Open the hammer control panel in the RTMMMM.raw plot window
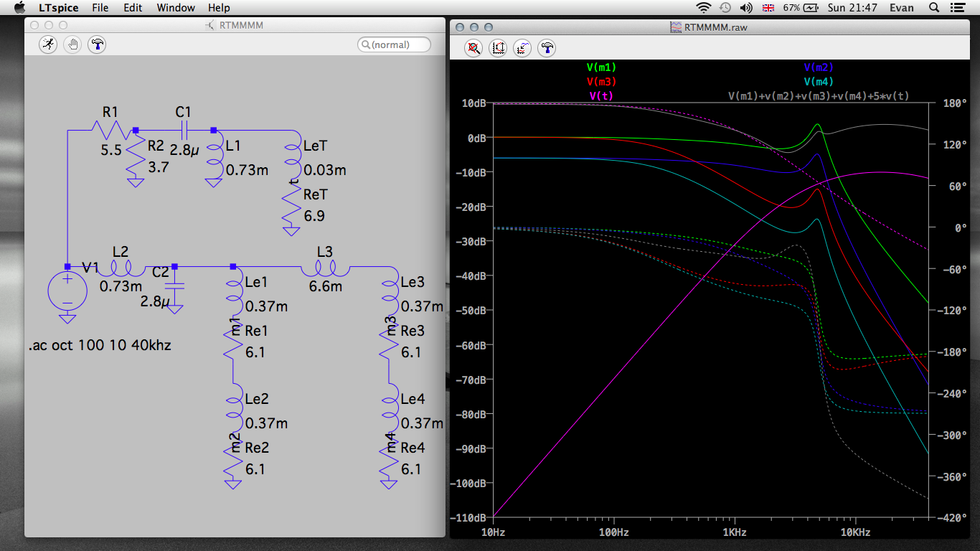 coord(547,48)
